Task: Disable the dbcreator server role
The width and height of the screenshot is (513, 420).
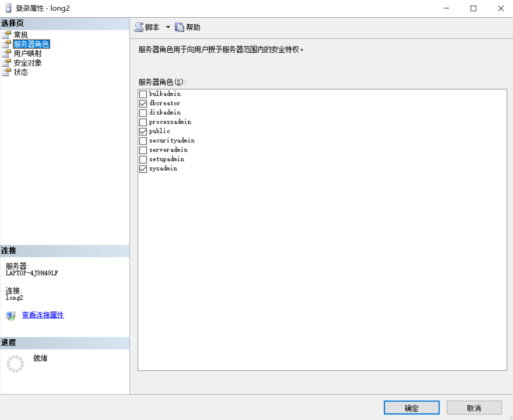Action: [x=143, y=103]
